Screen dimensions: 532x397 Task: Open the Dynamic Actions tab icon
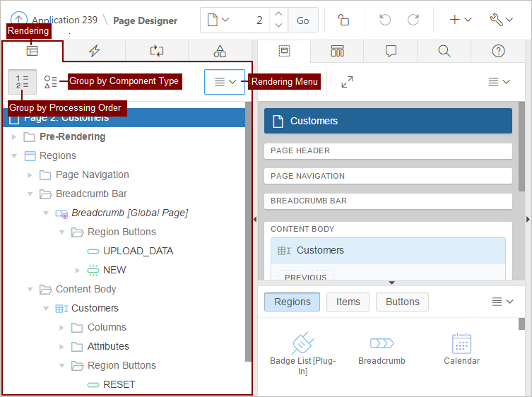pos(94,51)
